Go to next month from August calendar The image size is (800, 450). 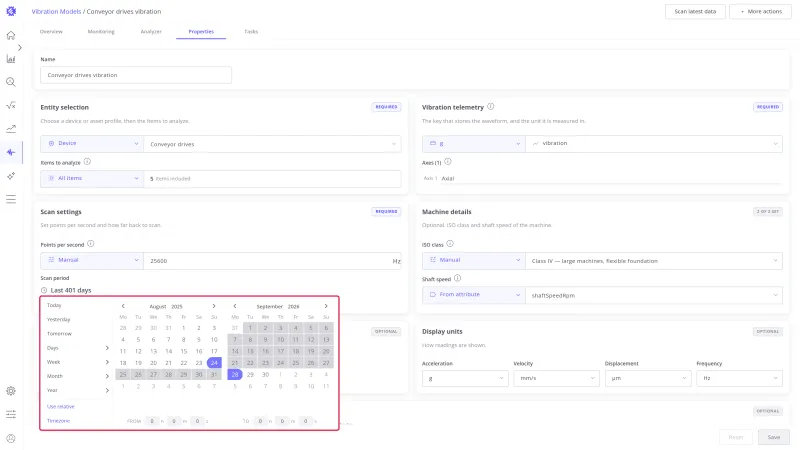[214, 306]
